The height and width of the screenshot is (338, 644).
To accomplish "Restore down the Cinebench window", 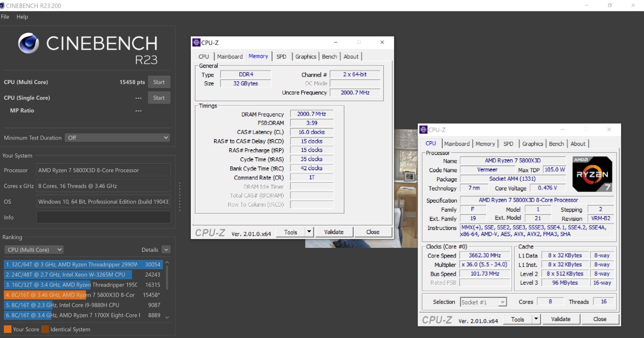I will (x=610, y=5).
